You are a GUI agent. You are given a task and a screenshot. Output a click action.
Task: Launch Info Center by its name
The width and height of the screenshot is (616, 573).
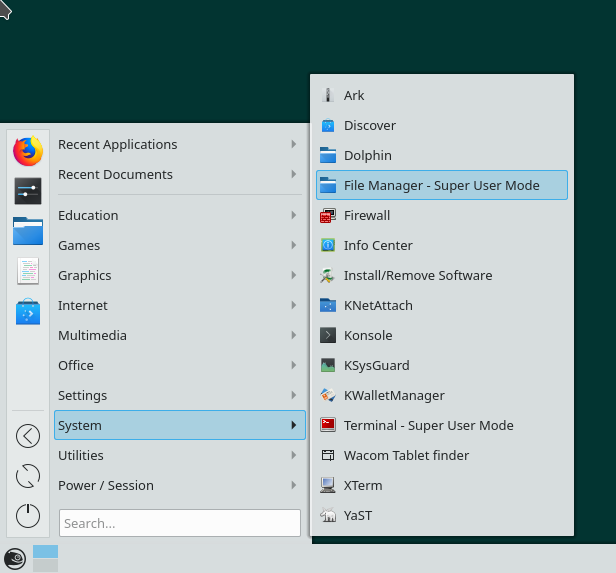click(x=378, y=245)
